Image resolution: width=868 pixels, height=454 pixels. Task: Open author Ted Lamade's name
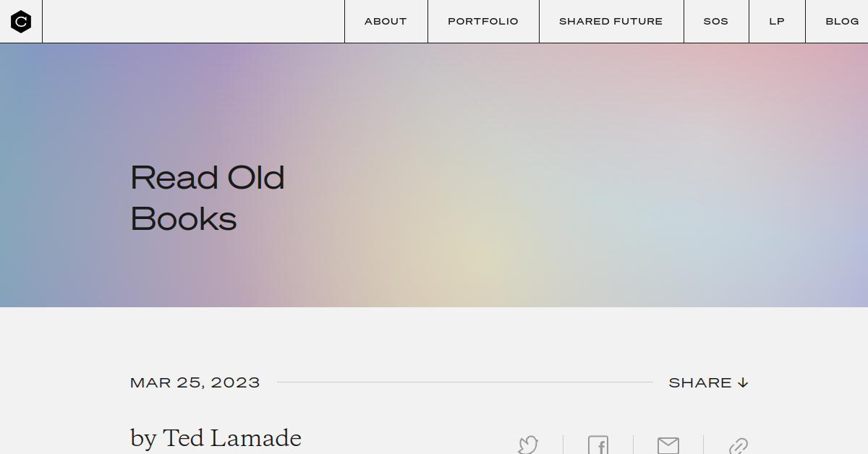(x=232, y=437)
